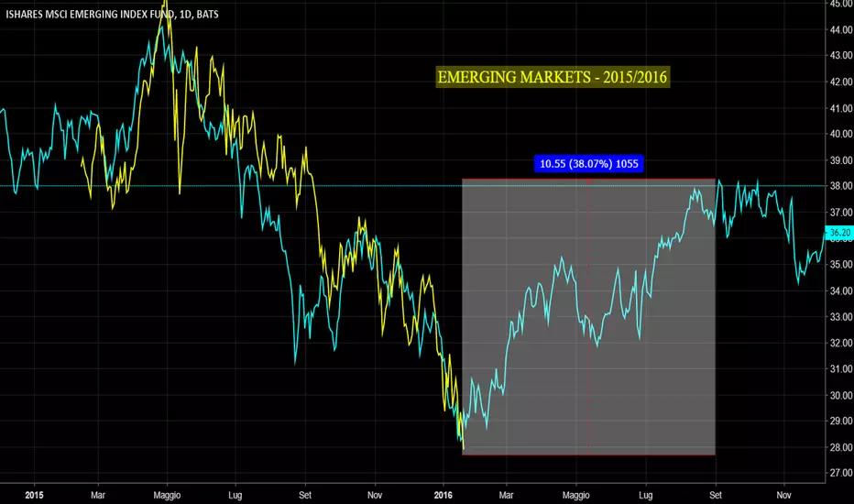Click the 29.00 price axis label
Screen dimensions: 854x504
click(x=841, y=421)
